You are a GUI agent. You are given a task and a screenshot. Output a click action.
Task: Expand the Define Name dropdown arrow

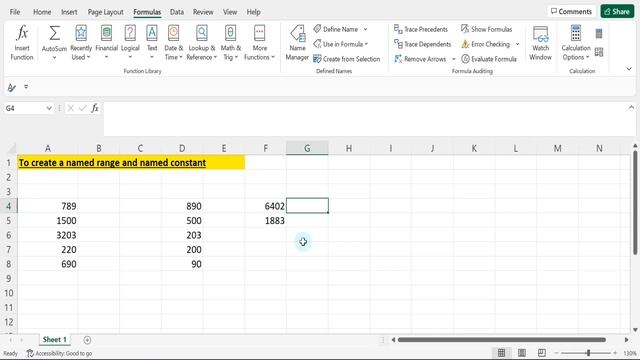pos(365,29)
